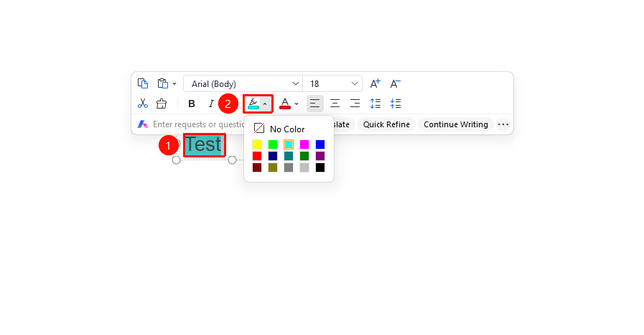Open the Paste options arrow
Viewport: 644px width, 335px height.
(x=174, y=84)
